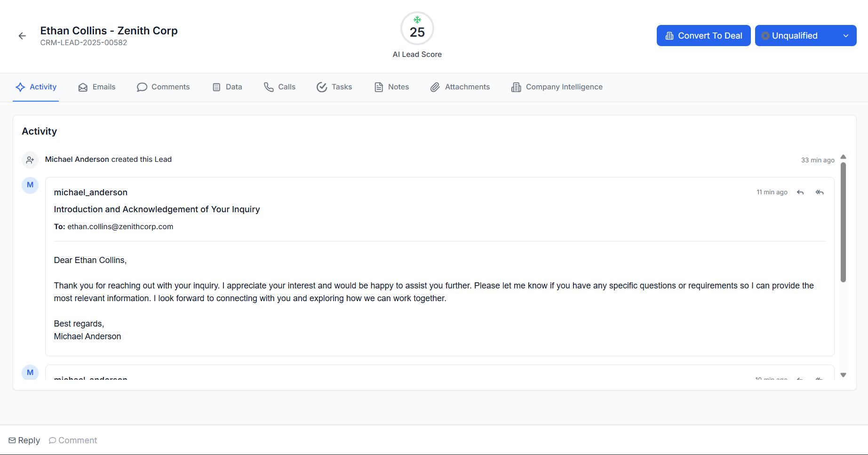Image resolution: width=868 pixels, height=455 pixels.
Task: Expand the Unqualified status dropdown
Action: coord(805,36)
